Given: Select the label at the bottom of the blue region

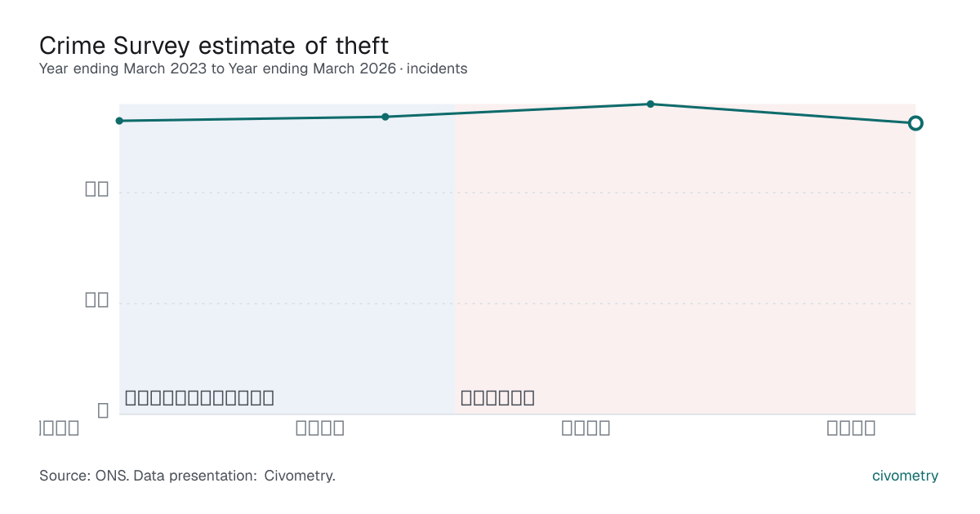Looking at the screenshot, I should click(x=199, y=398).
